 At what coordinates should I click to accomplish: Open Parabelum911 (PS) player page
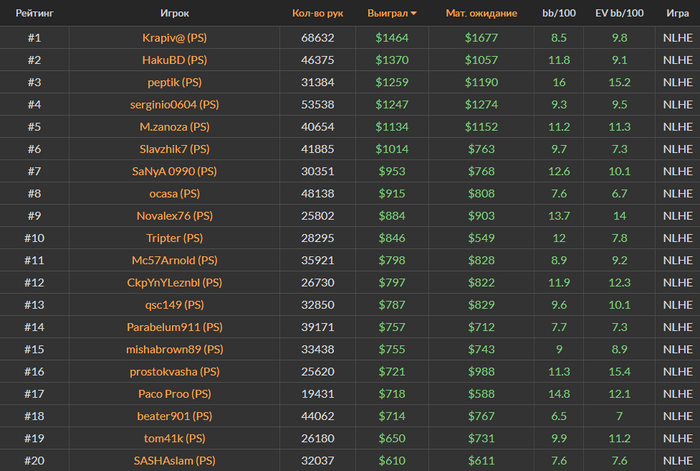click(175, 327)
